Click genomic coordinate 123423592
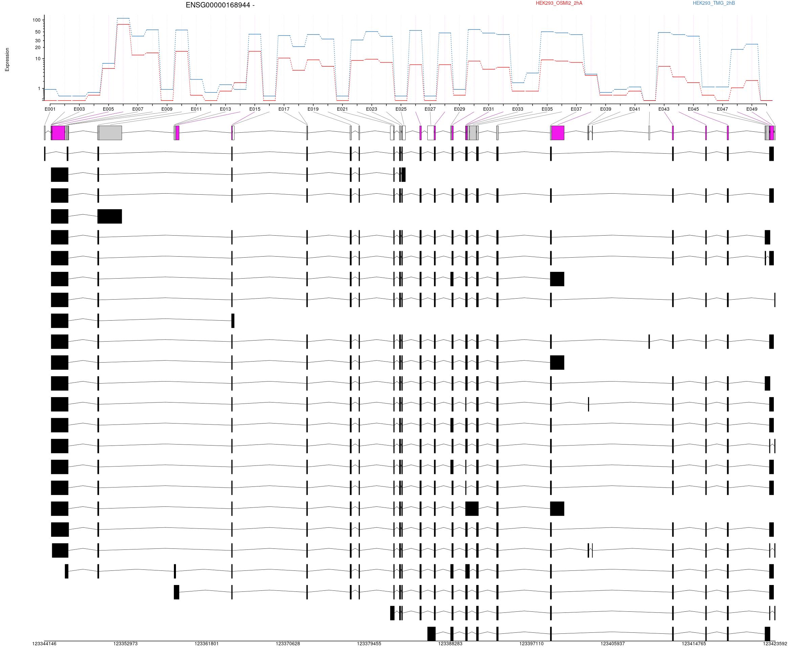 click(775, 644)
